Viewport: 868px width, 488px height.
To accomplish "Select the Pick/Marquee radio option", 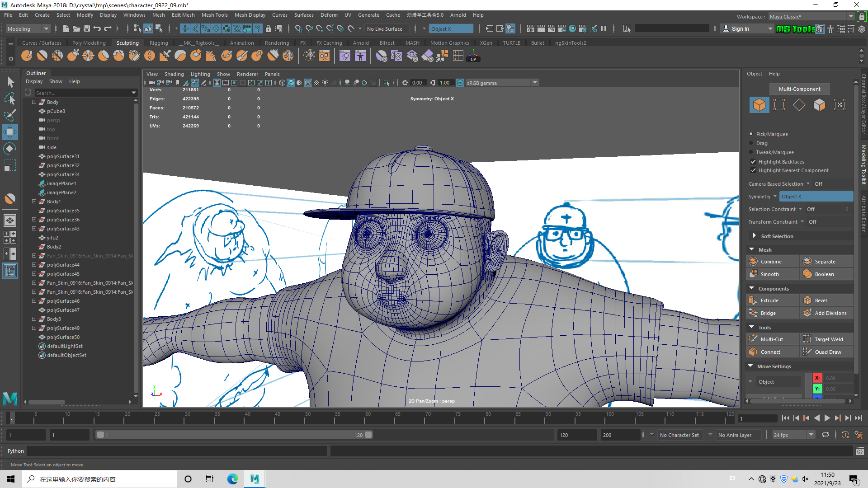I will (751, 134).
